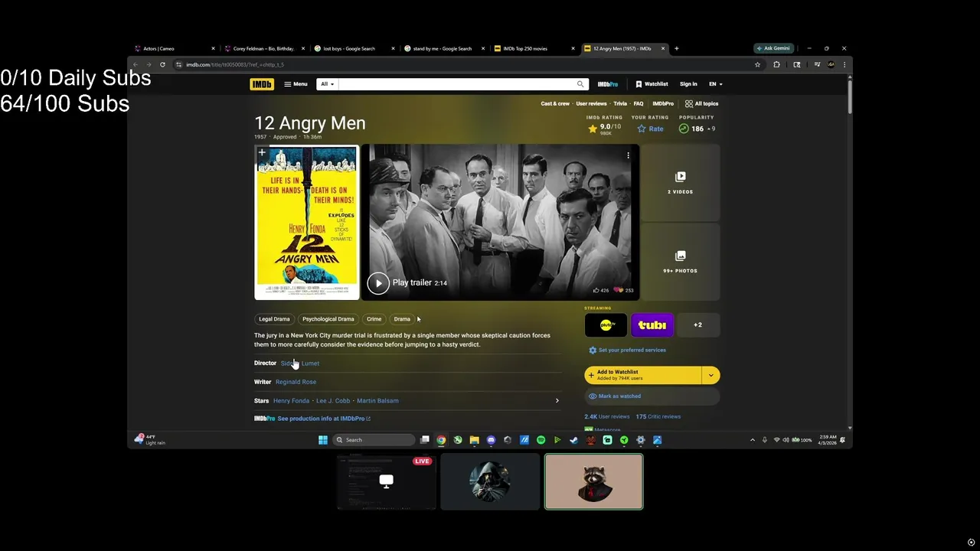Open the 2.4K User reviews link

pos(607,417)
